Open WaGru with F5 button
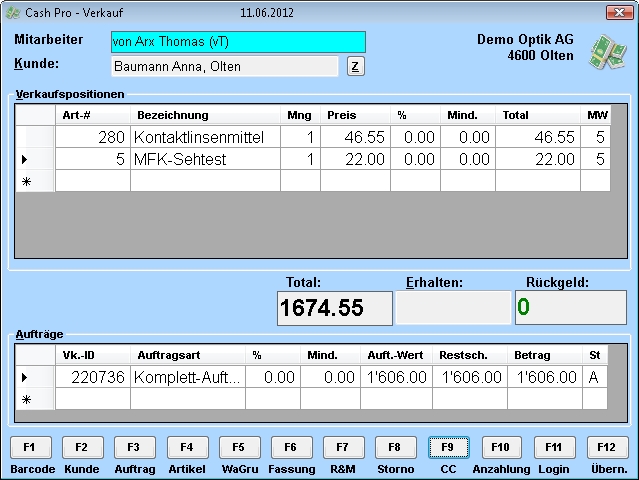The width and height of the screenshot is (639, 480). 240,447
